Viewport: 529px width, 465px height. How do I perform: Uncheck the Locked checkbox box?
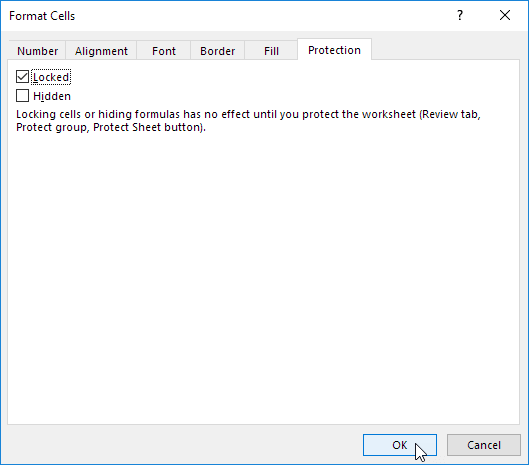pos(22,77)
